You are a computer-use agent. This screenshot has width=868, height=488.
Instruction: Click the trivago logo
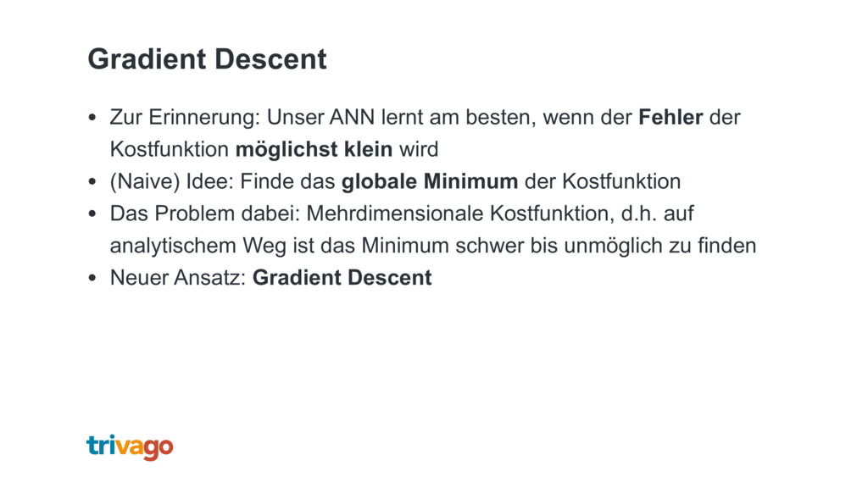130,447
